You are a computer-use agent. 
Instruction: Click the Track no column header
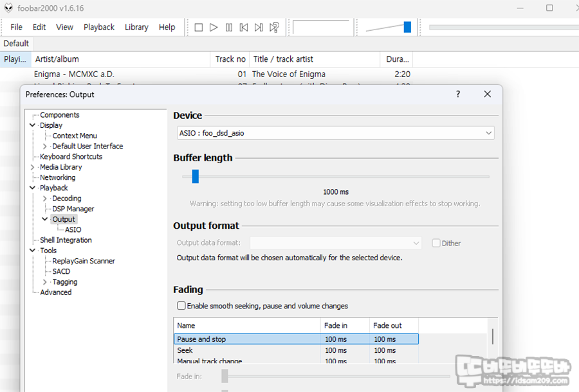(x=230, y=59)
